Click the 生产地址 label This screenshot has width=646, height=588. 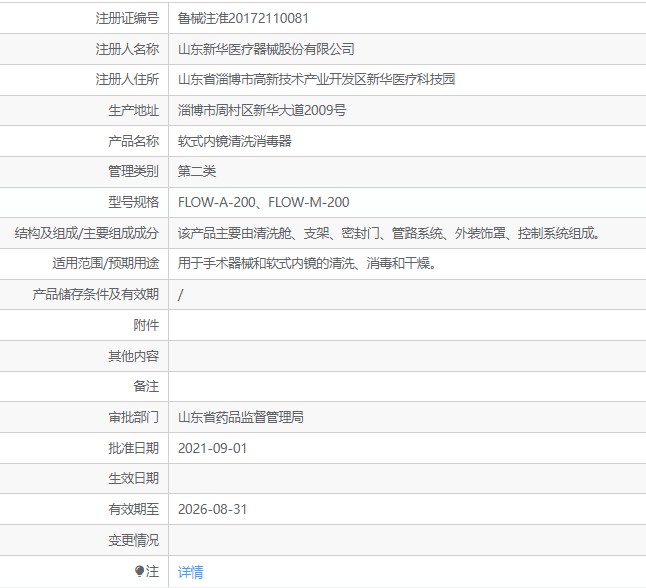133,110
